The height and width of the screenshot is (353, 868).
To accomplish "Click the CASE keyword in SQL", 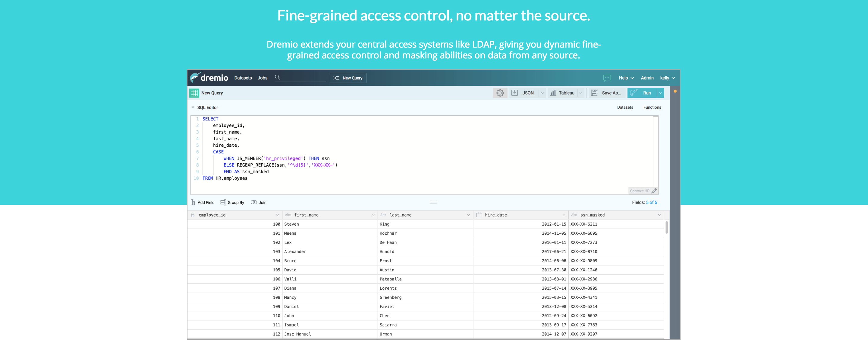I will 218,152.
